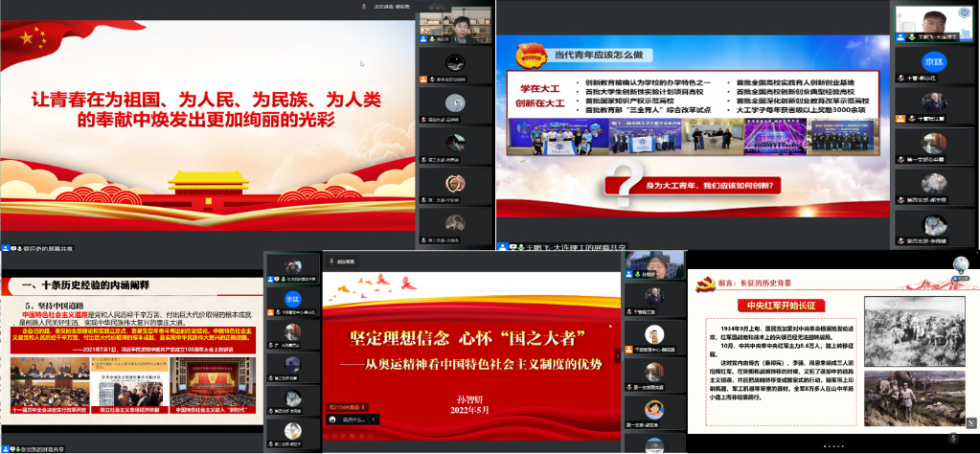Click the straw-hat cartoon avatar in 坚定理想信念 window
The height and width of the screenshot is (454, 980).
(653, 409)
